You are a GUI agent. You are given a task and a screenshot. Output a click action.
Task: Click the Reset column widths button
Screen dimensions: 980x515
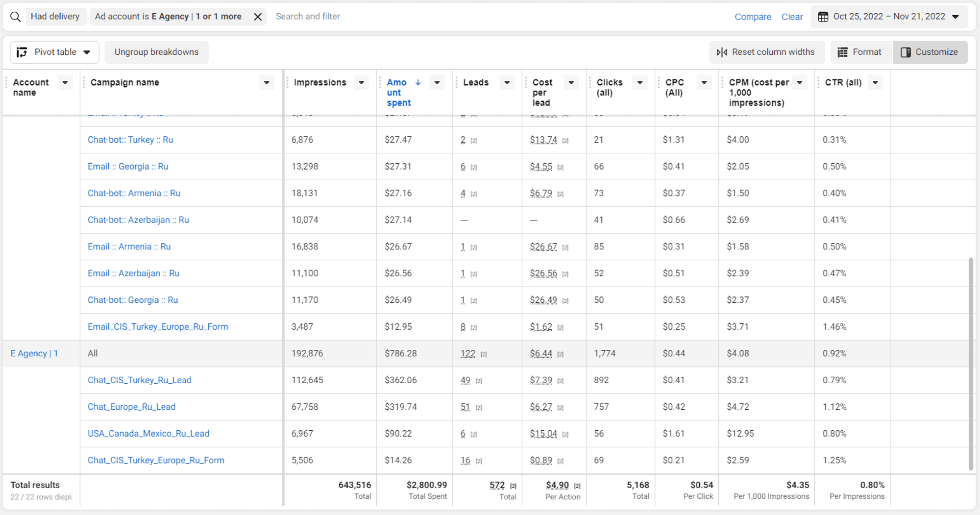[766, 52]
